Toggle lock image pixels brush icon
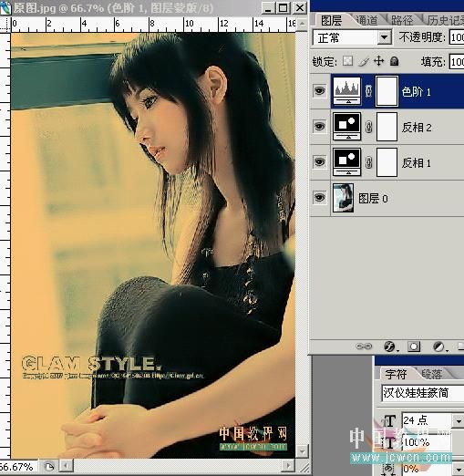 point(364,61)
